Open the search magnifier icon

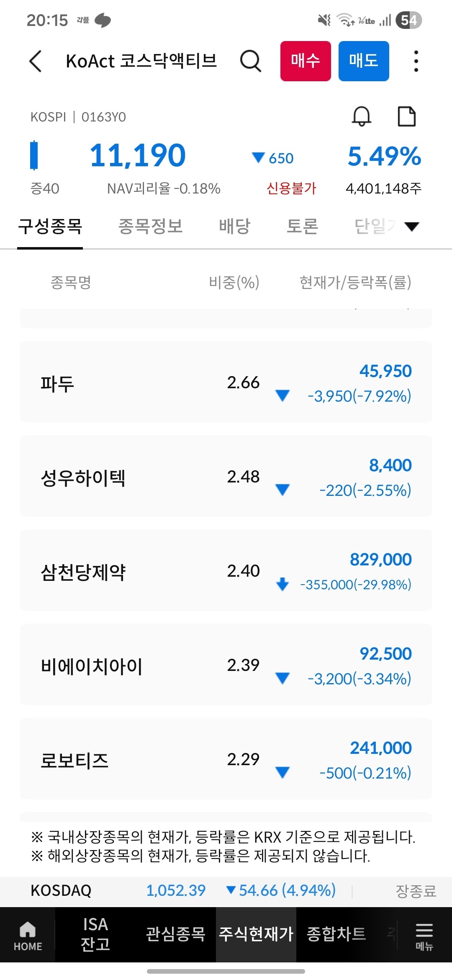pyautogui.click(x=250, y=61)
